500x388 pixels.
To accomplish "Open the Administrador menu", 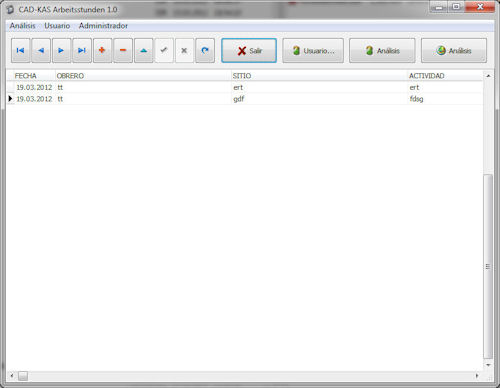I will [103, 26].
